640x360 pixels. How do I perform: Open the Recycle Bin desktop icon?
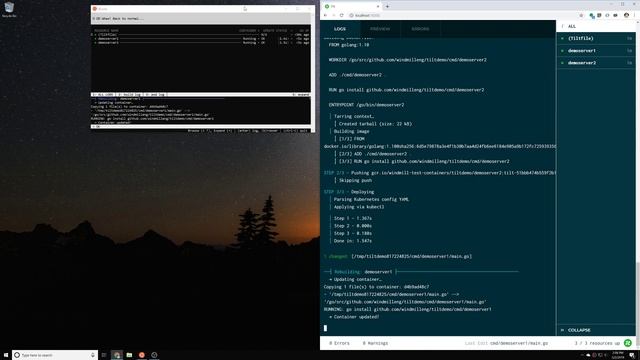coord(9,9)
